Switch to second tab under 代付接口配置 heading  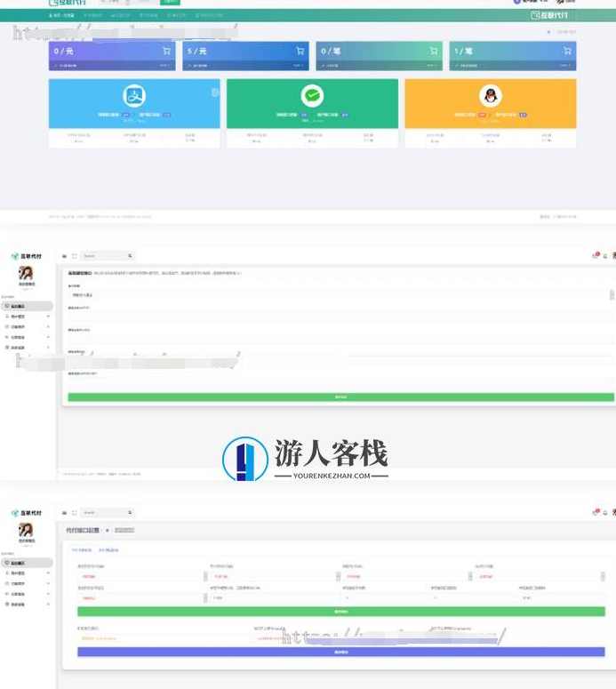pyautogui.click(x=108, y=550)
